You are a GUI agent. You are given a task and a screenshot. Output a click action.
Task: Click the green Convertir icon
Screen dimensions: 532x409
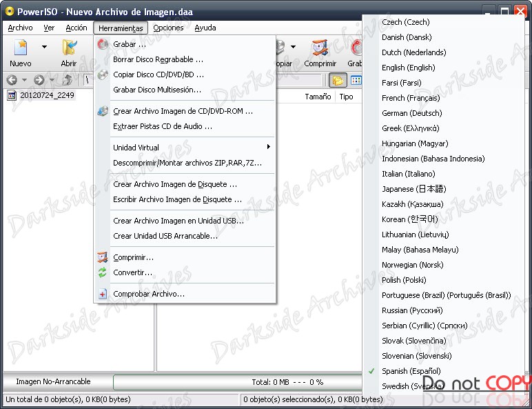click(103, 272)
